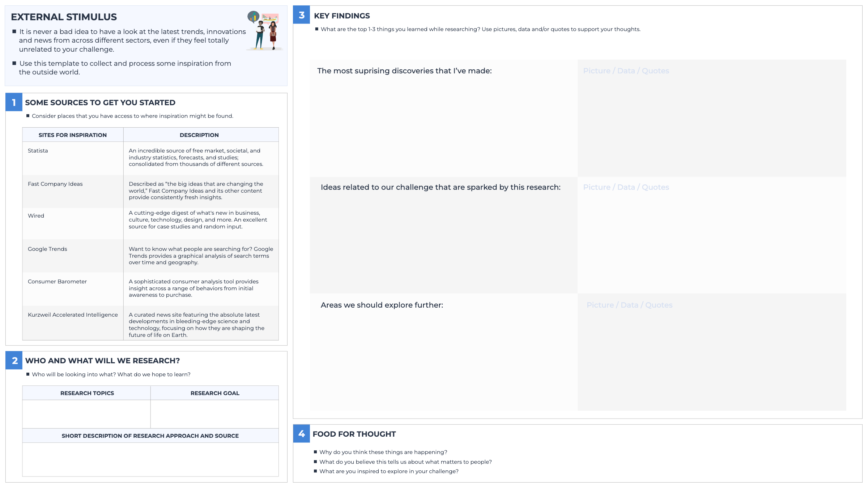
Task: Click 'What are you inspired to explore' bullet
Action: 389,471
